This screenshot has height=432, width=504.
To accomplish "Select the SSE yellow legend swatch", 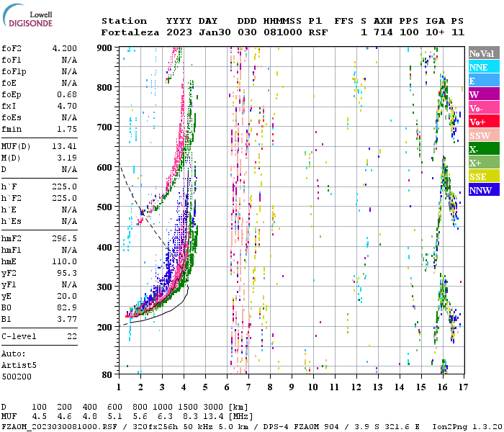I will pyautogui.click(x=484, y=176).
